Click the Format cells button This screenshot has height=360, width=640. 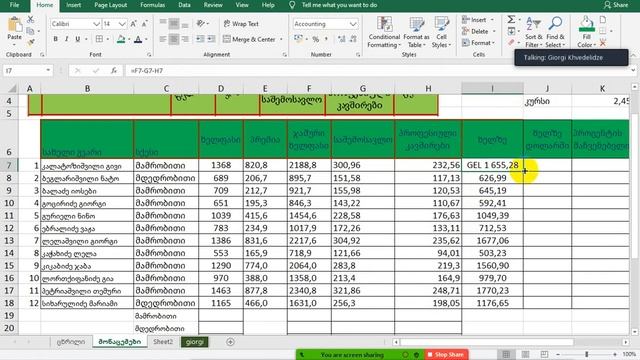pyautogui.click(x=478, y=43)
